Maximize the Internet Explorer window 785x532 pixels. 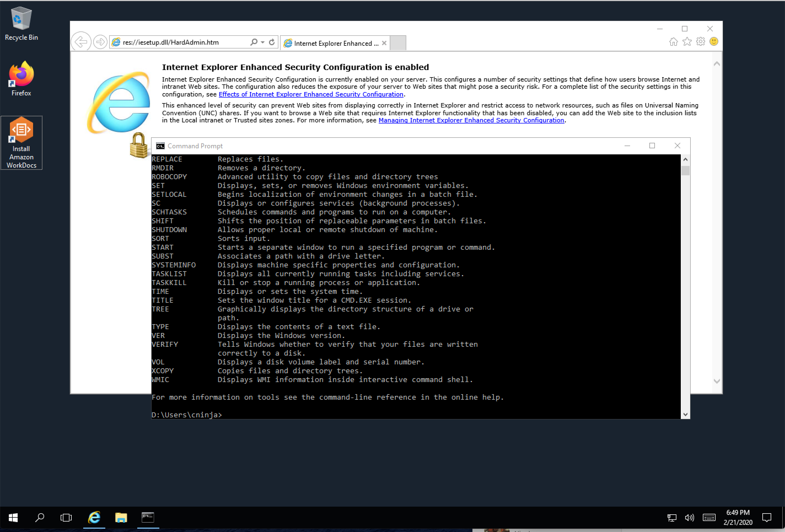pyautogui.click(x=685, y=29)
